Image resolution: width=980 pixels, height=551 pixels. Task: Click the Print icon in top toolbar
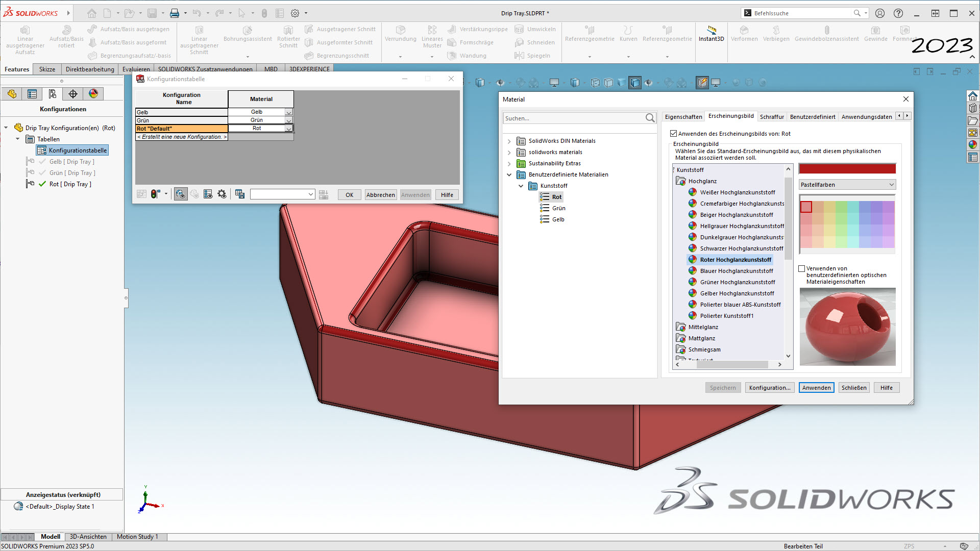(175, 13)
